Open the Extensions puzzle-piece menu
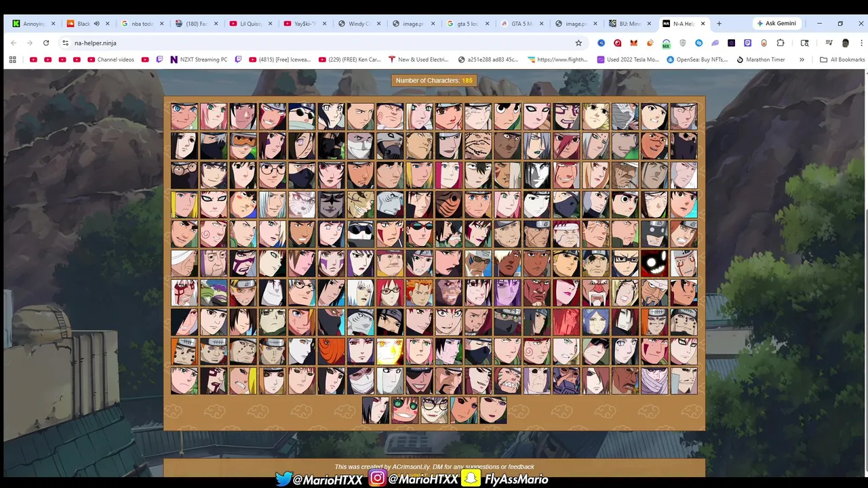 [x=781, y=43]
